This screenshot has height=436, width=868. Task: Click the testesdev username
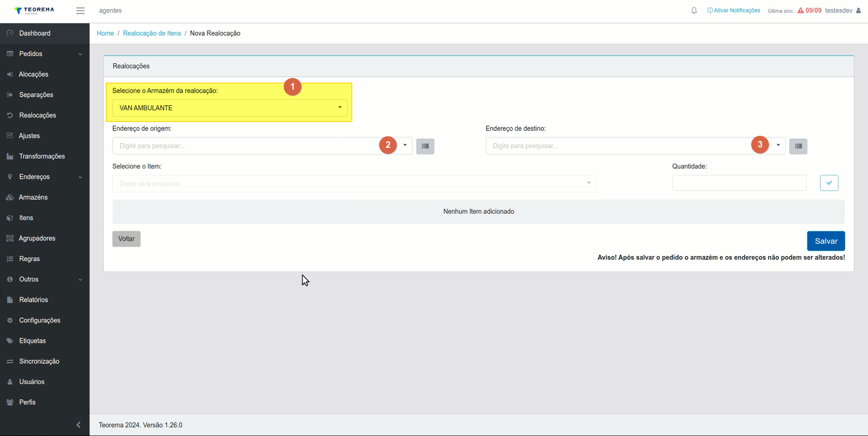tap(839, 10)
